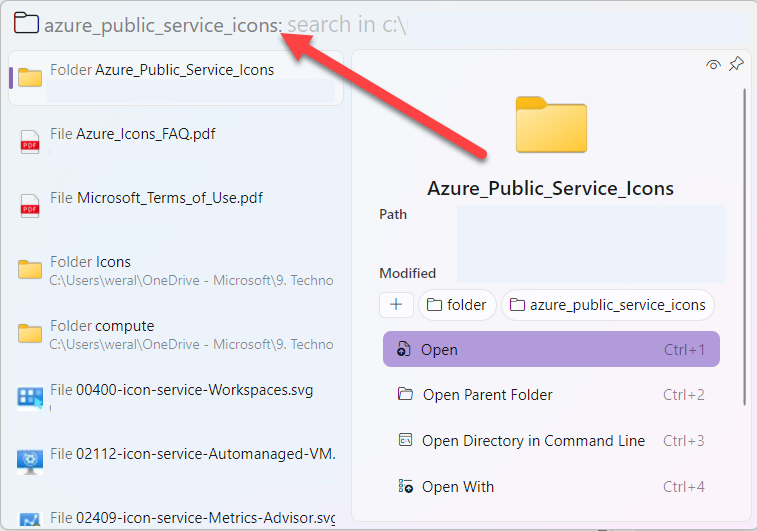Click the azure_public_service_icons tag chip

[608, 305]
